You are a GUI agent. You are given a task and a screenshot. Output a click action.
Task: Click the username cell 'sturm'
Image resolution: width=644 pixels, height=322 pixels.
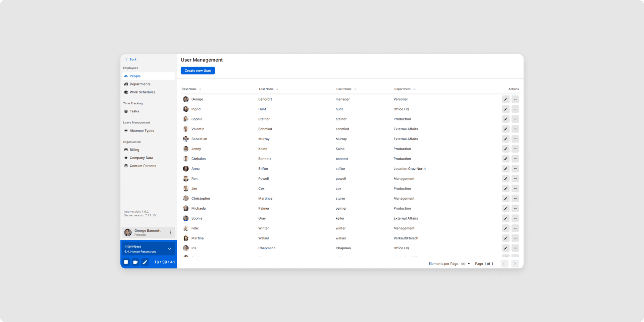coord(340,199)
